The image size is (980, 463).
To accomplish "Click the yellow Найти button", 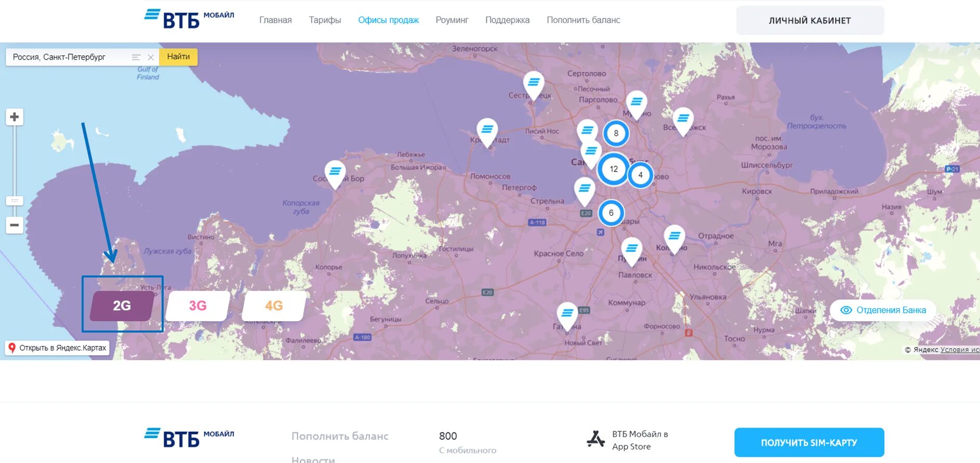I will tap(178, 57).
